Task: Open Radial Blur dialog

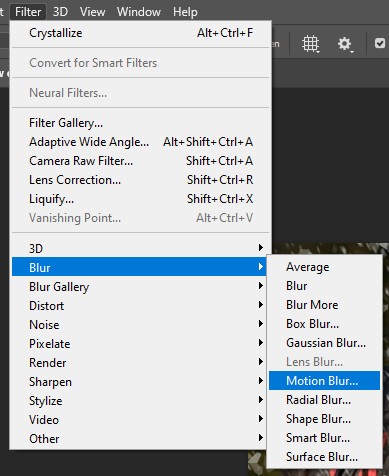Action: (324, 400)
